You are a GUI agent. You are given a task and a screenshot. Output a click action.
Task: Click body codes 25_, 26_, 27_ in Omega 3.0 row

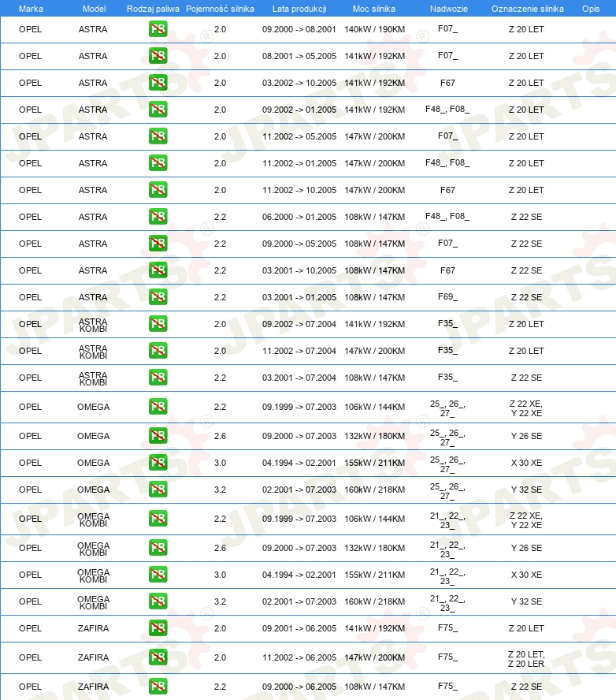(x=447, y=464)
